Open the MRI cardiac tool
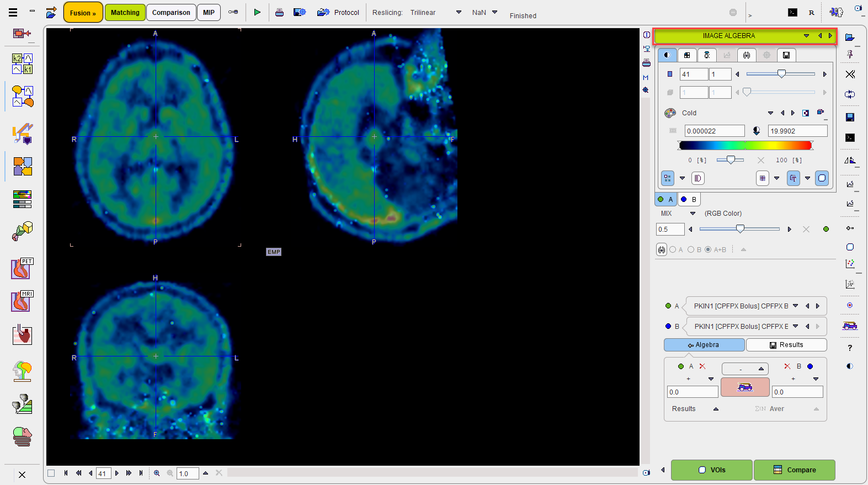The height and width of the screenshot is (485, 868). coord(23,301)
